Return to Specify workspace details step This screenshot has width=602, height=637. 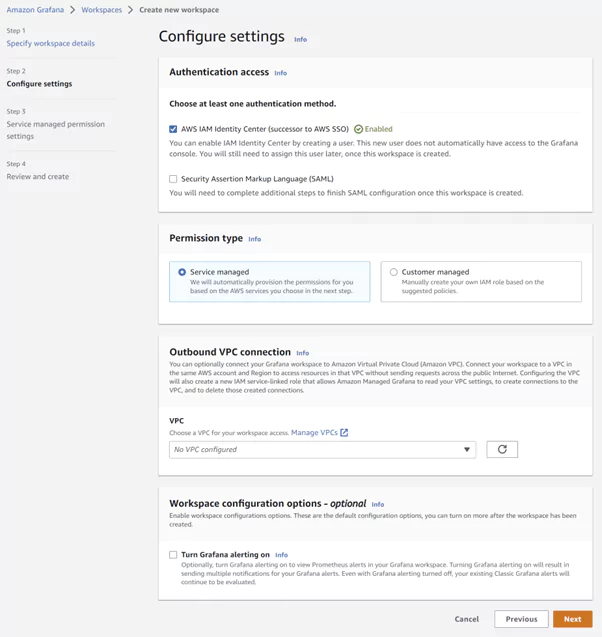click(x=51, y=44)
